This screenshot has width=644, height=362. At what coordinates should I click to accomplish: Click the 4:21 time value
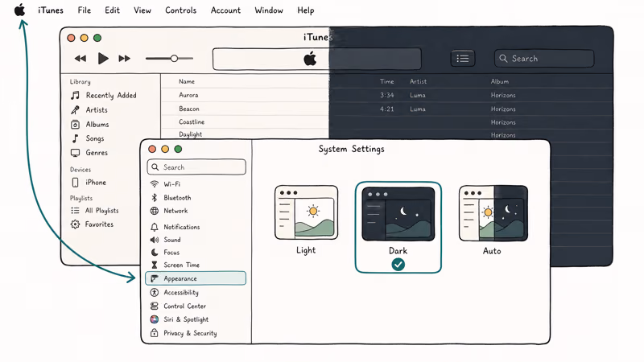click(387, 109)
